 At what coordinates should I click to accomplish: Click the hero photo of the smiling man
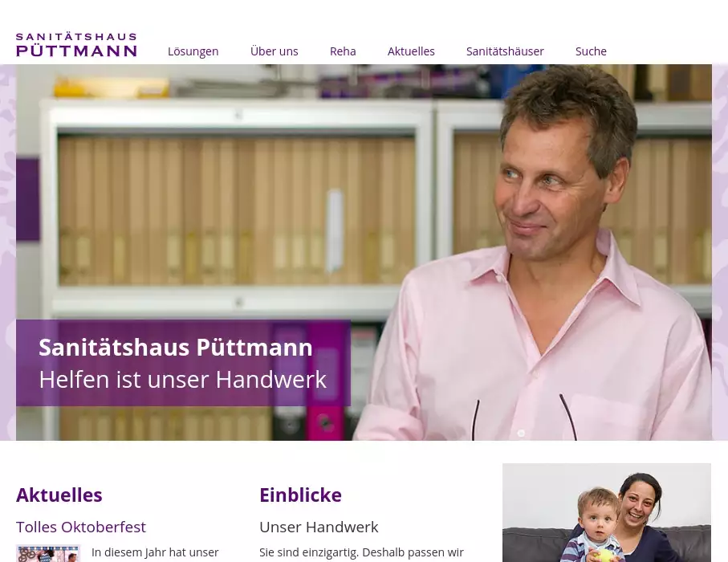pyautogui.click(x=534, y=253)
